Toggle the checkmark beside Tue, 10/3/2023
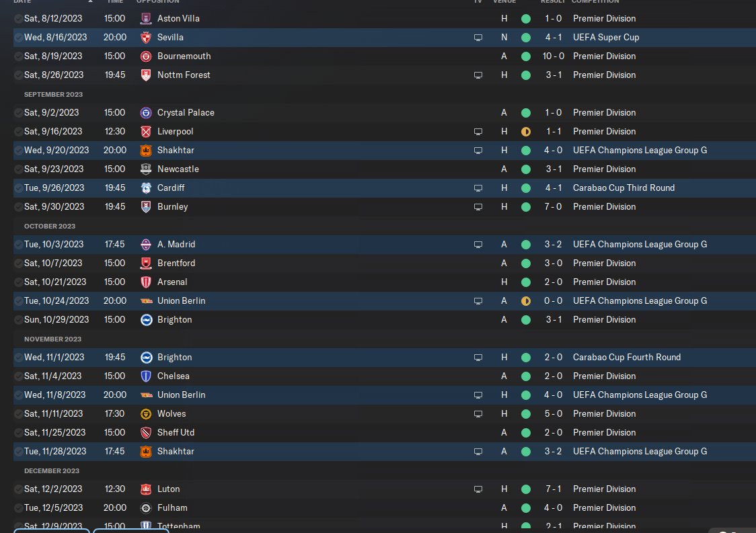This screenshot has width=756, height=533. tap(18, 245)
